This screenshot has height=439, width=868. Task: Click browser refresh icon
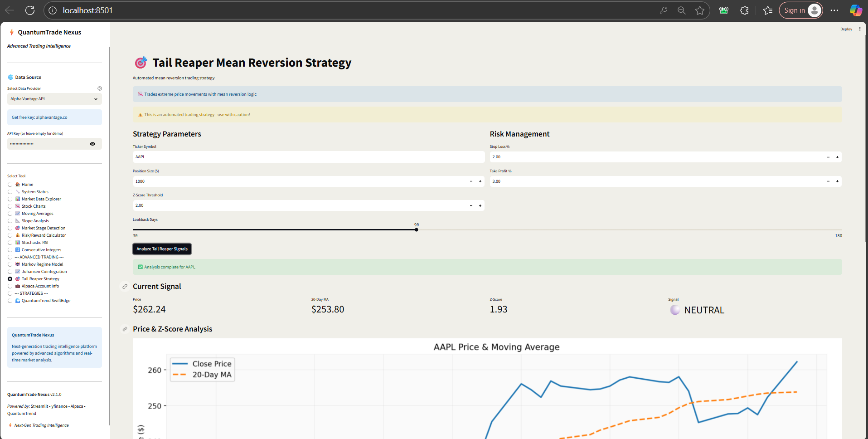click(30, 10)
